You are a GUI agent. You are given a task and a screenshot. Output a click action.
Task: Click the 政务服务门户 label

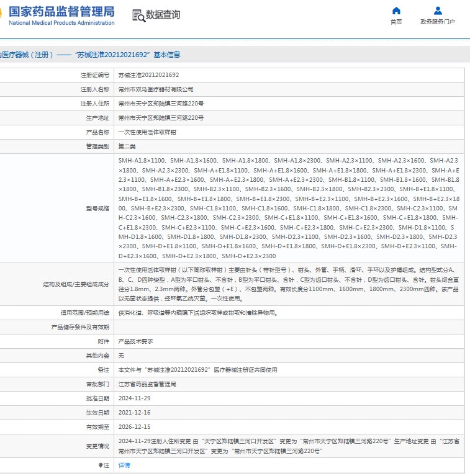[438, 22]
